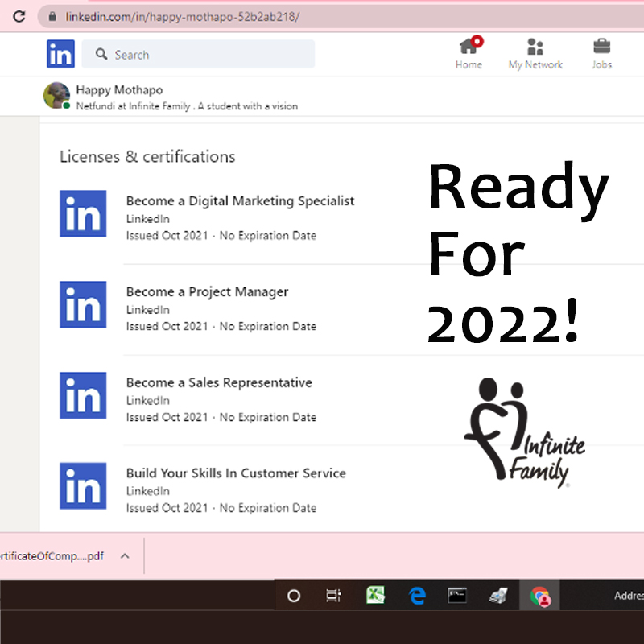The height and width of the screenshot is (644, 644).
Task: Open Build Your Skills In Customer Service
Action: [x=236, y=473]
